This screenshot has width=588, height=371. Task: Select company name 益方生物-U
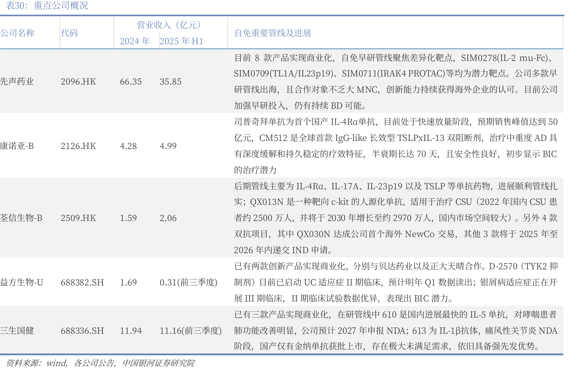pos(22,282)
